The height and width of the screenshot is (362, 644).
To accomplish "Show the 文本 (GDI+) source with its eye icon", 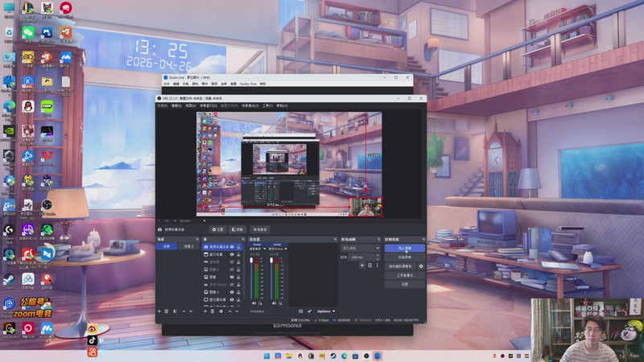I will pos(232,285).
